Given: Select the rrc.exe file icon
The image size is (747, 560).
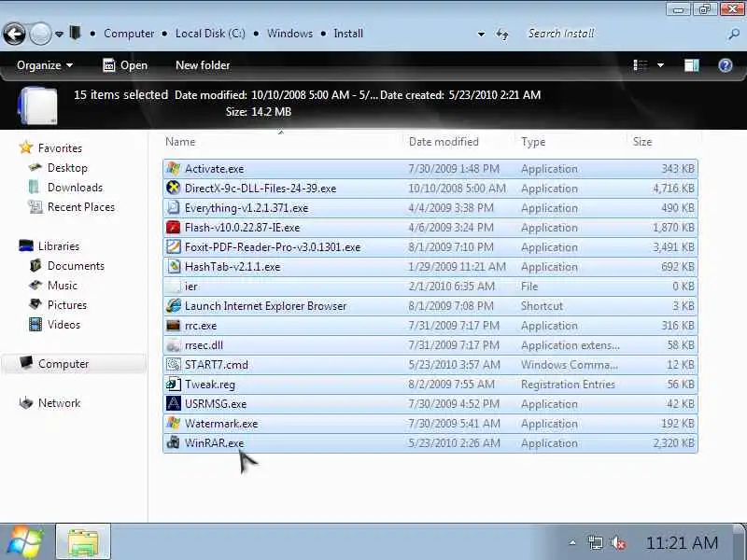Looking at the screenshot, I should (174, 325).
